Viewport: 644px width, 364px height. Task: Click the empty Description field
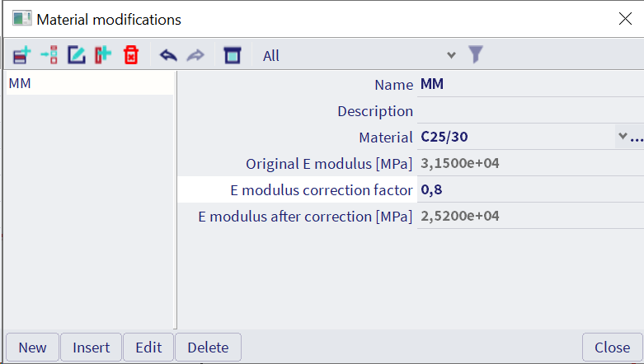tap(528, 110)
